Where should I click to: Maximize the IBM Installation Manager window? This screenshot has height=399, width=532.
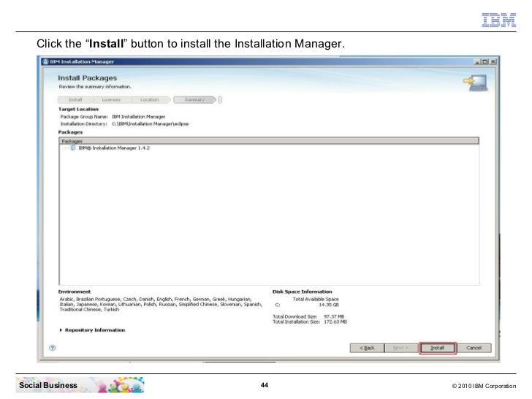point(485,61)
